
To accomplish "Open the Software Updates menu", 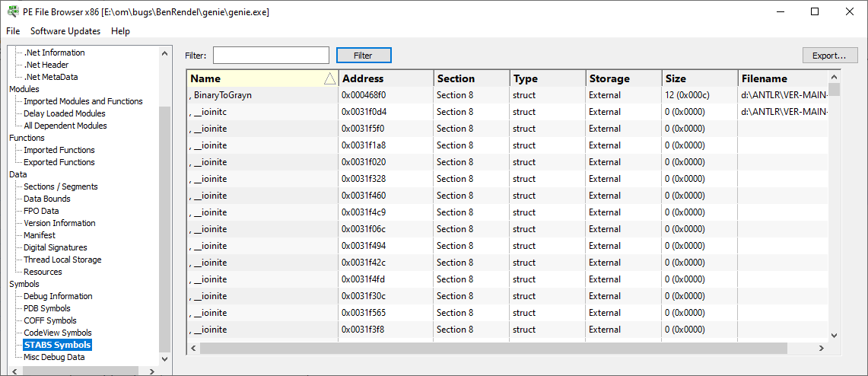I will click(65, 31).
